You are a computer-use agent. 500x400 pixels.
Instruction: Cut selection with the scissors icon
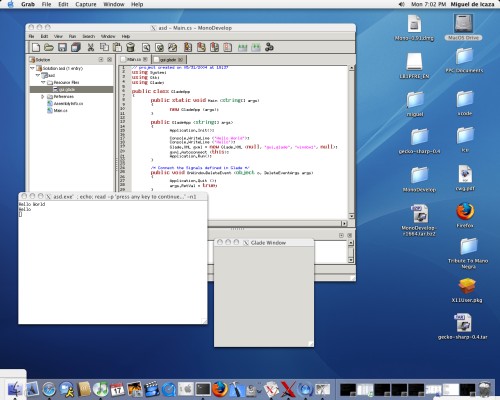pos(91,47)
